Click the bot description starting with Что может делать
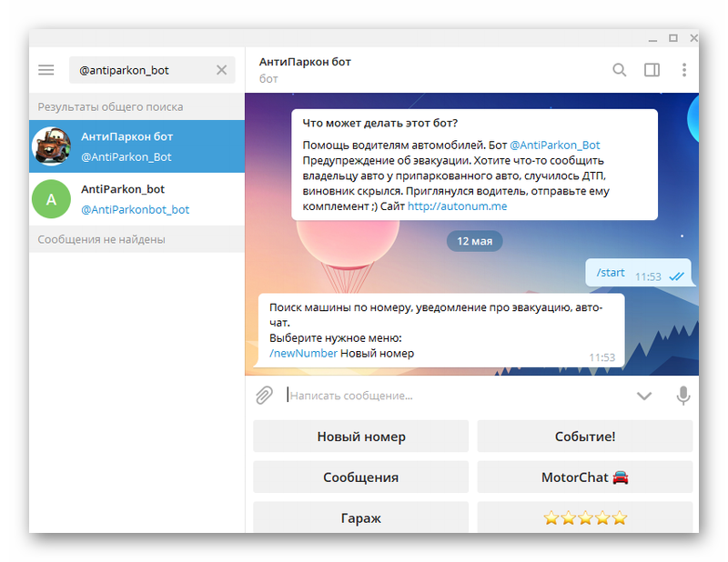Screen dimensions: 728x562 [x=474, y=165]
